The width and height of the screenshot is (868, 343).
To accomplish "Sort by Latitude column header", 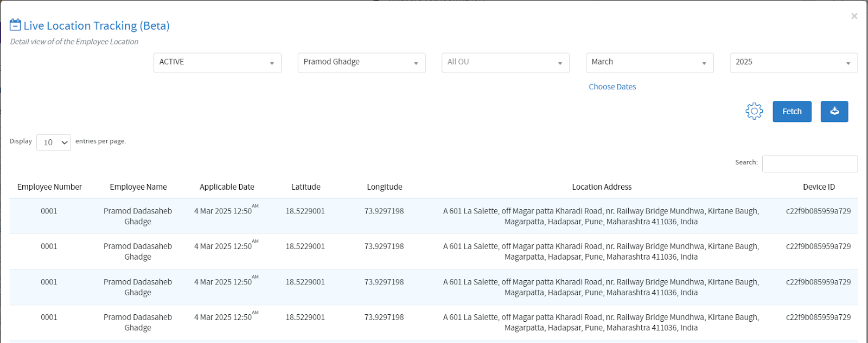I will 305,187.
